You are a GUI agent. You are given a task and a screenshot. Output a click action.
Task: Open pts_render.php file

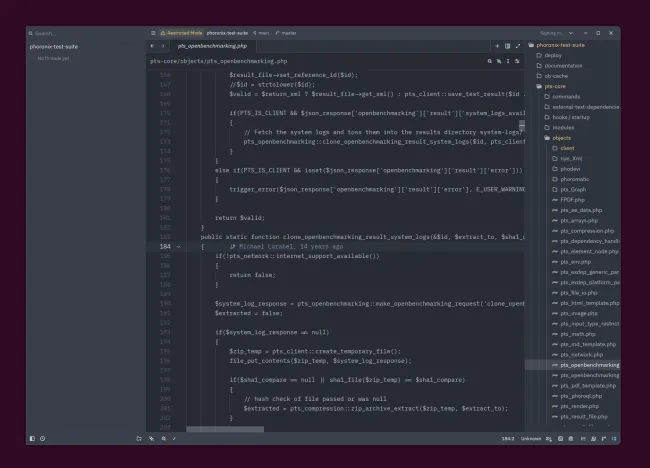coord(575,406)
